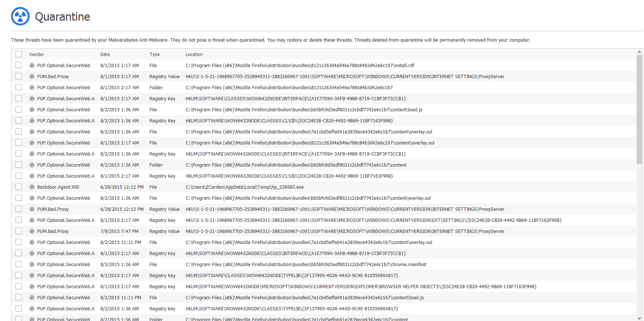
Task: Click the chrome.manifest location path
Action: [306, 264]
